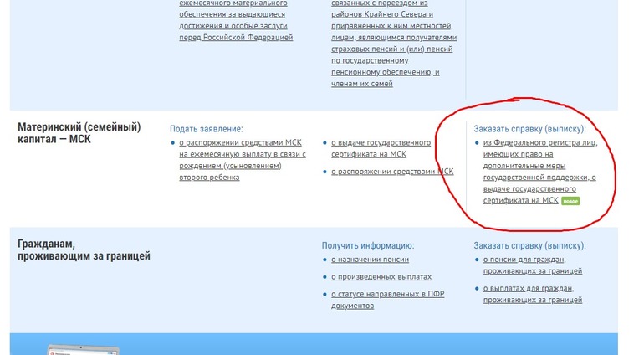Click 'Заказать справку (выписку):' heading in МСК section
This screenshot has height=355, width=644.
[529, 129]
